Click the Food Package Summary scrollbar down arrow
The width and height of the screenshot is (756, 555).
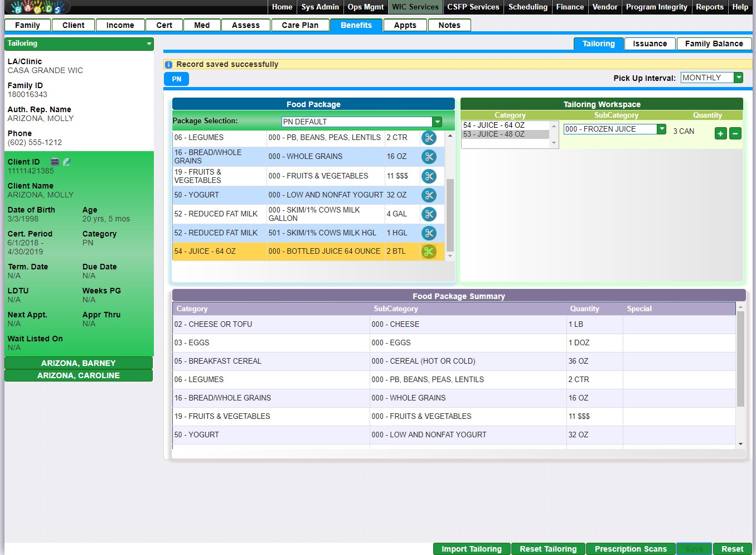pos(740,444)
